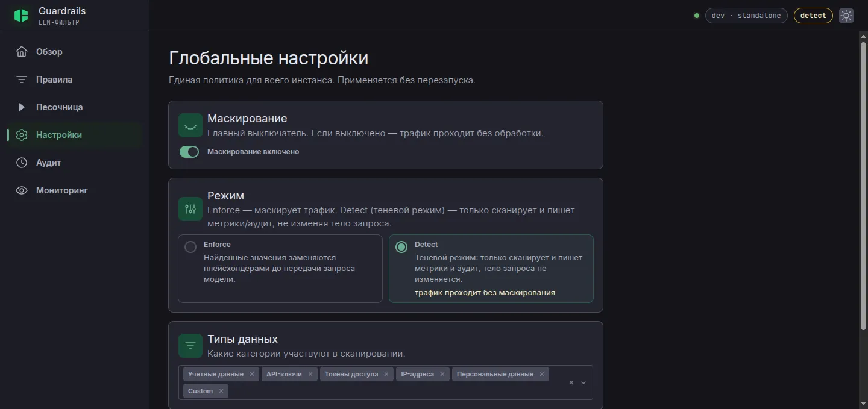
Task: Toggle the light theme sun icon
Action: [846, 16]
